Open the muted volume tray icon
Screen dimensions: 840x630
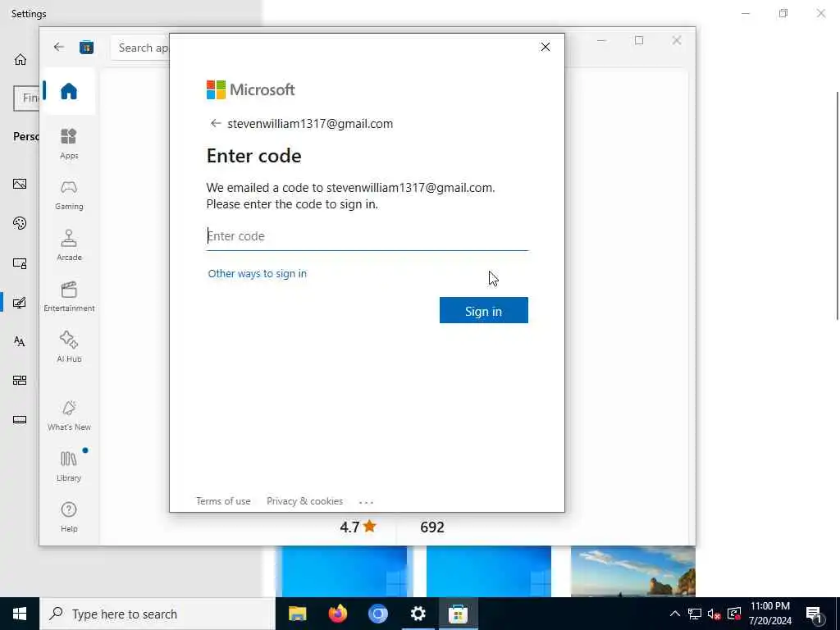click(714, 614)
